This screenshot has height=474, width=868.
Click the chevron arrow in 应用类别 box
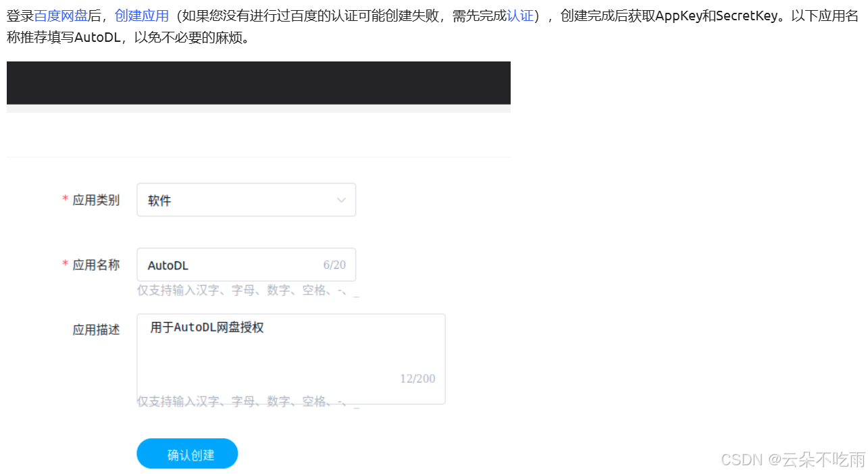pyautogui.click(x=341, y=201)
